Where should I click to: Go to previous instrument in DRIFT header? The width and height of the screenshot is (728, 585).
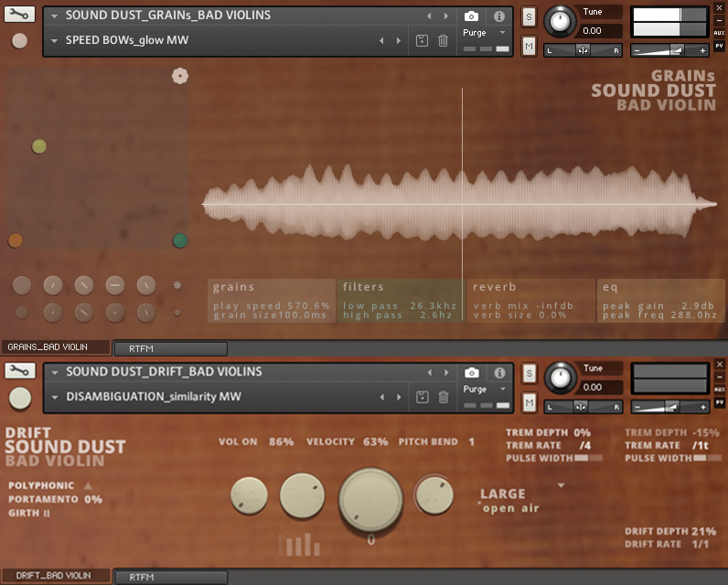(x=430, y=372)
